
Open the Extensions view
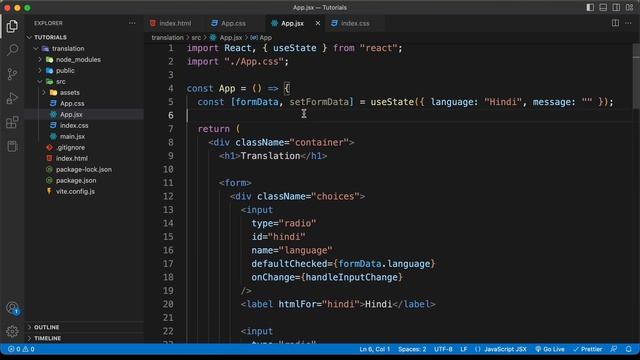pos(12,122)
